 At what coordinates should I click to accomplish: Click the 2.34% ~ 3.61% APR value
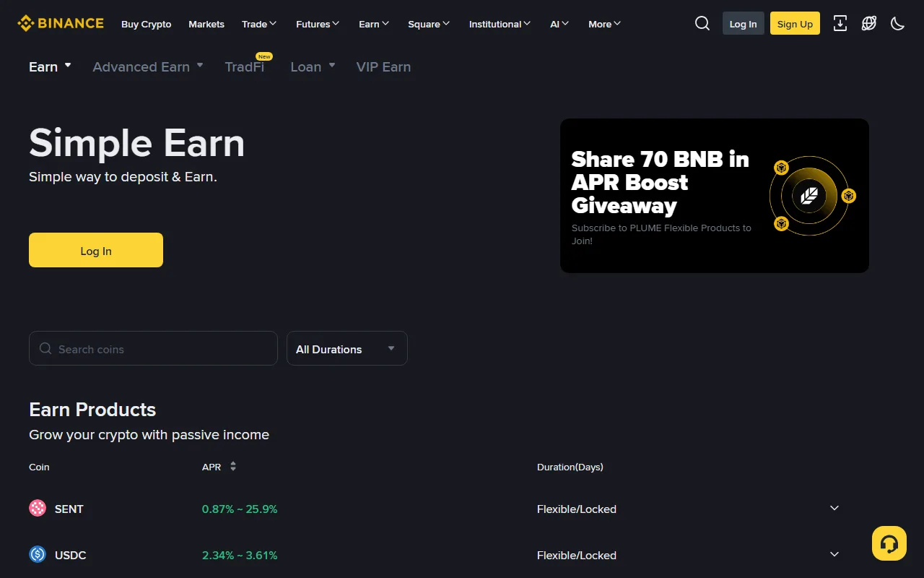pos(240,555)
